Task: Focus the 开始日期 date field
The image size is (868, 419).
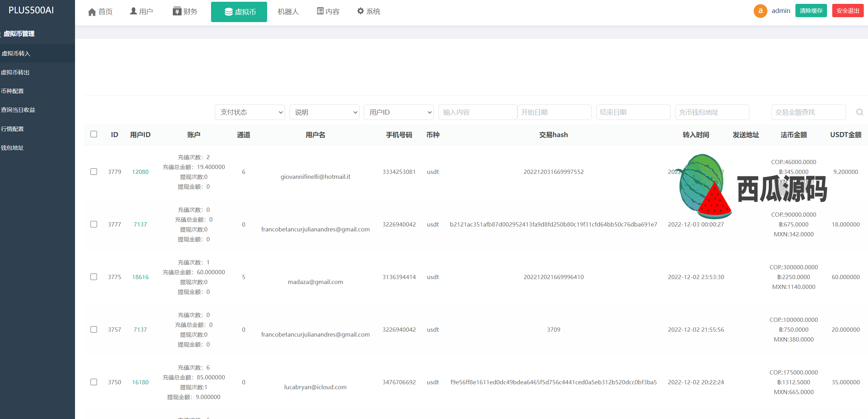Action: 555,112
